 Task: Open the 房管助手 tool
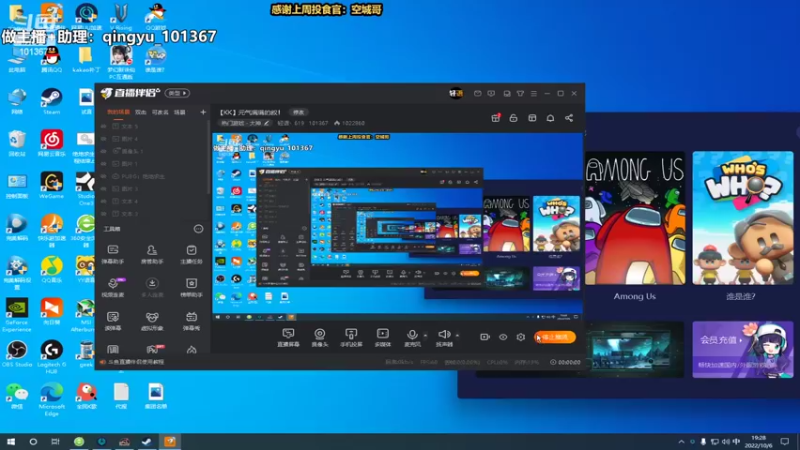click(152, 254)
